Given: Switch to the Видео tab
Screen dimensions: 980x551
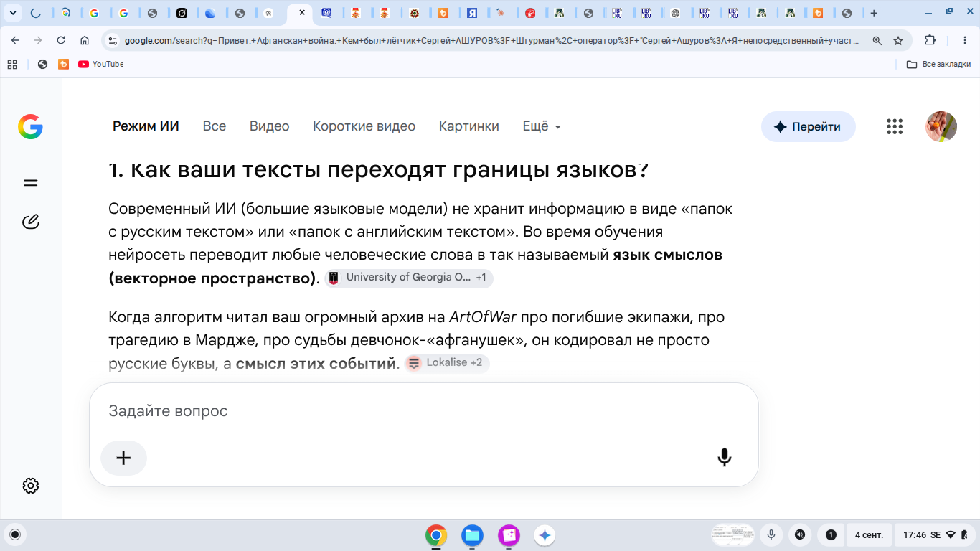Looking at the screenshot, I should click(269, 126).
